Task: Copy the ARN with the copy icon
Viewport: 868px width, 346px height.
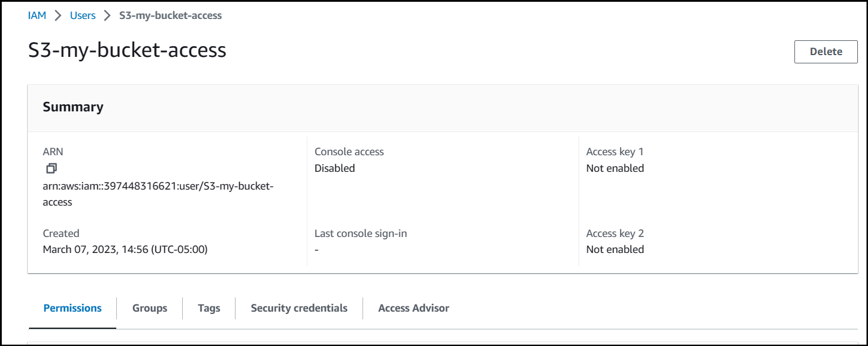Action: 52,168
